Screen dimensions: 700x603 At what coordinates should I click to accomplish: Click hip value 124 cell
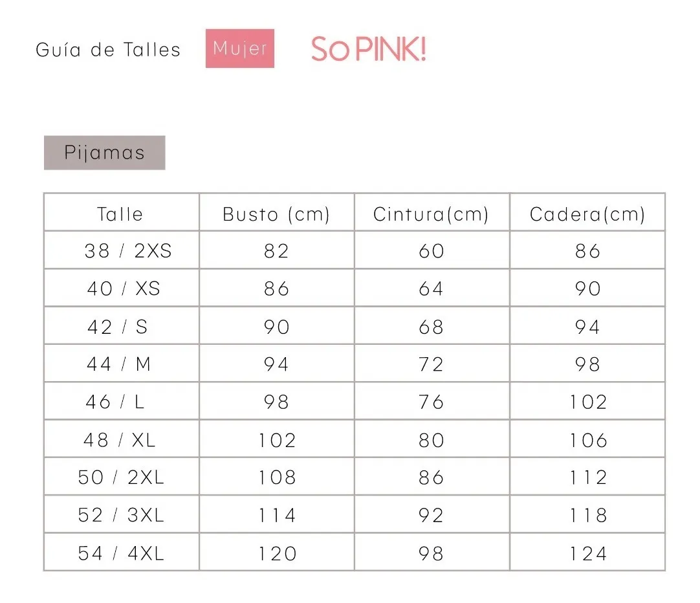pos(588,553)
